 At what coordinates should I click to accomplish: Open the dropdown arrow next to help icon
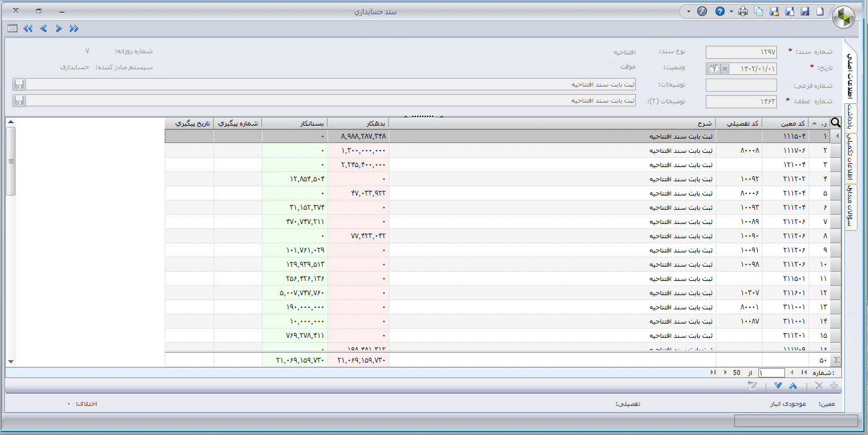[731, 12]
